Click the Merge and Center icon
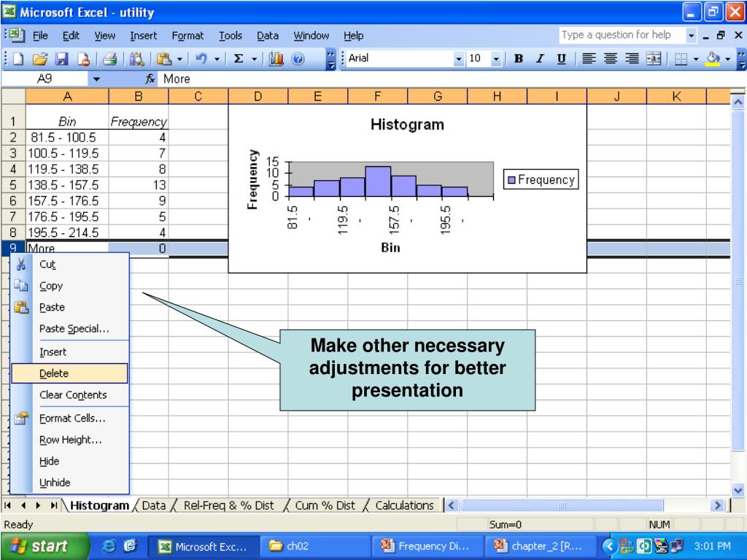 654,58
